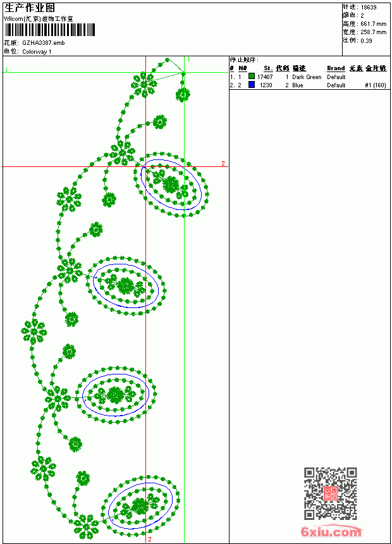Click the red marker 2 label at bottom

(x=149, y=539)
